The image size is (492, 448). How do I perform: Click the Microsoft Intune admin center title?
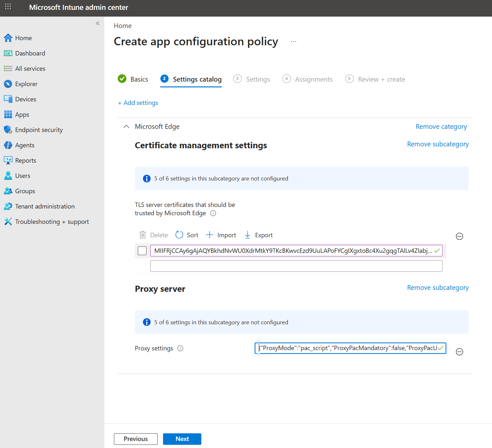(78, 7)
